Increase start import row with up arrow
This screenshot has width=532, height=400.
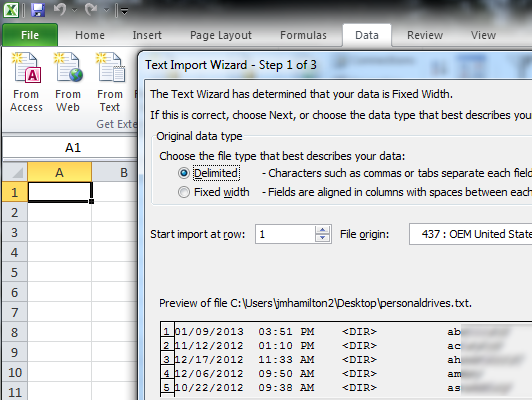pos(322,230)
